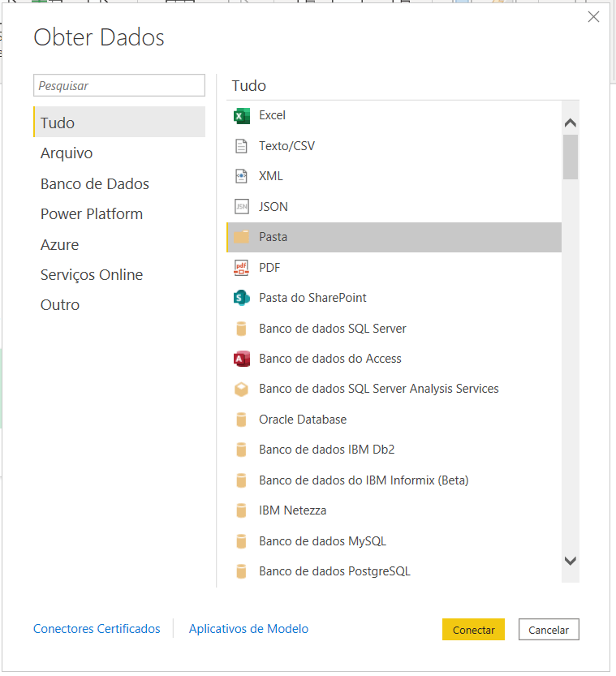Select Banco de dados MySQL label

tap(322, 541)
